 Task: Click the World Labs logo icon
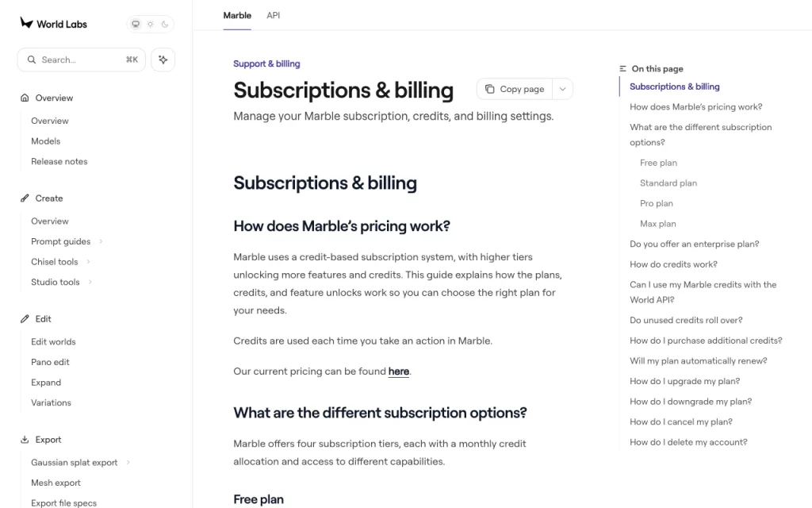pyautogui.click(x=26, y=23)
